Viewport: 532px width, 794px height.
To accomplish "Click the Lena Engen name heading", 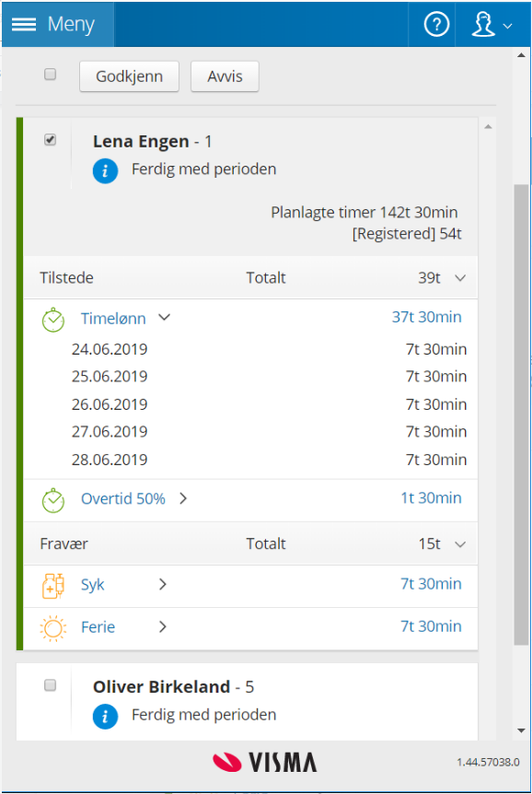I will coord(141,142).
